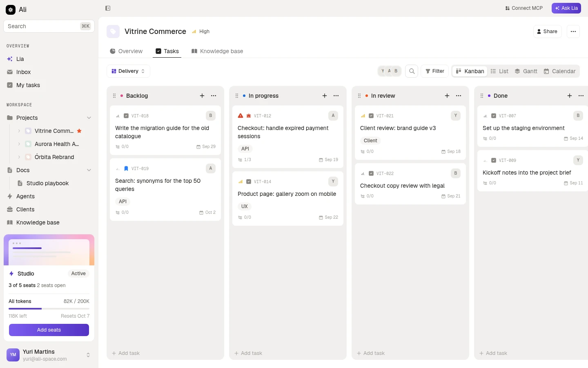Add a task to Backlog with plus
The width and height of the screenshot is (588, 368).
tap(202, 96)
